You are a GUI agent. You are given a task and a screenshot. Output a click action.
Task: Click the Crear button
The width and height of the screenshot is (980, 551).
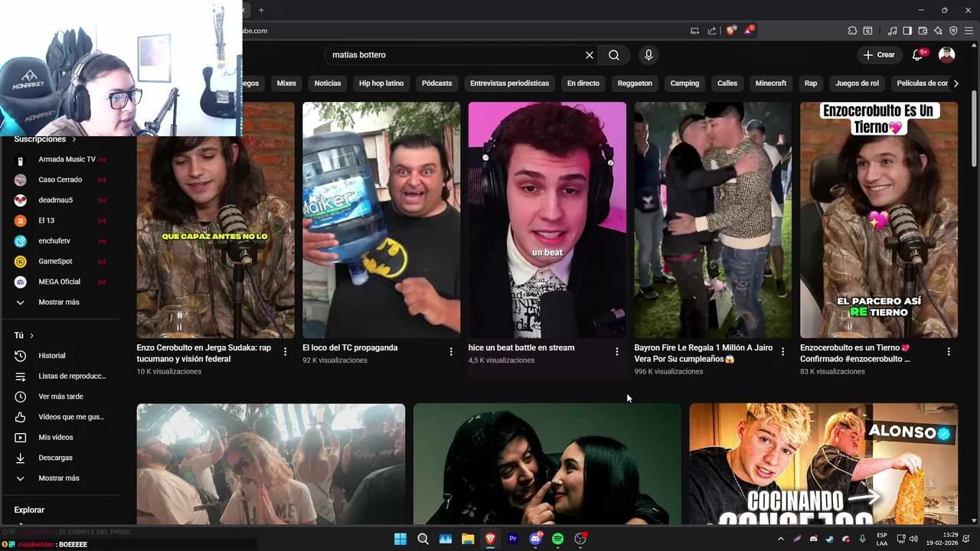[x=879, y=55]
